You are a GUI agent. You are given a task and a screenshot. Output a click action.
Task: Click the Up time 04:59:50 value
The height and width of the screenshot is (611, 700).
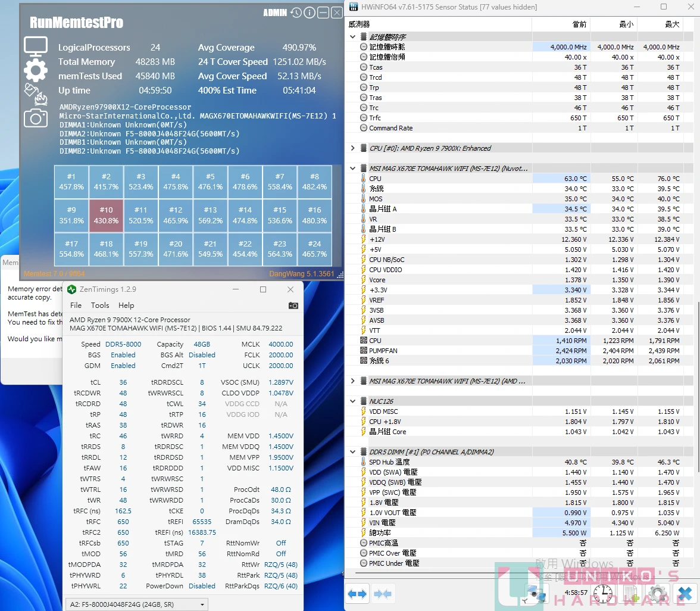(155, 91)
